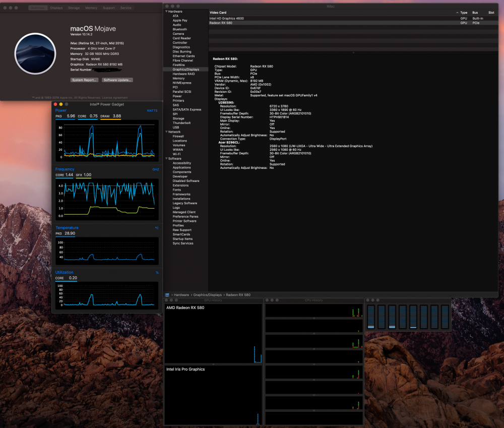Click the Power section heading in Power Gadget

[x=61, y=110]
